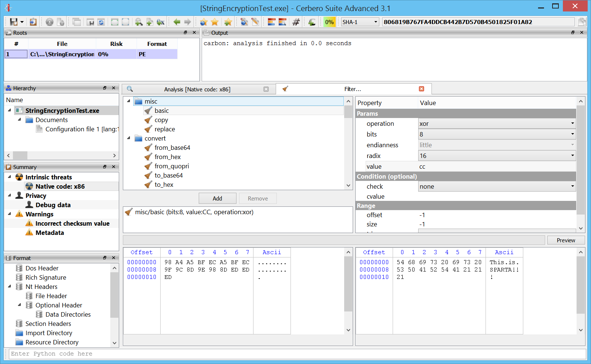Screen dimensions: 591x364
Task: Click the Preview button
Action: (x=566, y=240)
